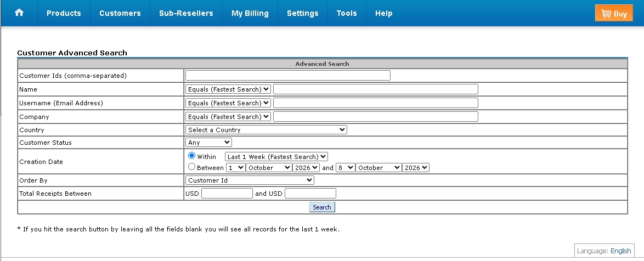
Task: Click the English language link
Action: coord(620,251)
